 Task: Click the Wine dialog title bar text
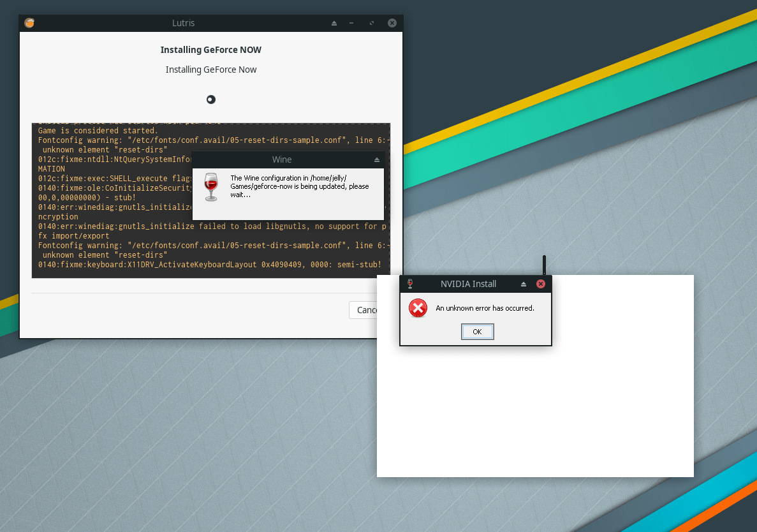pos(282,159)
